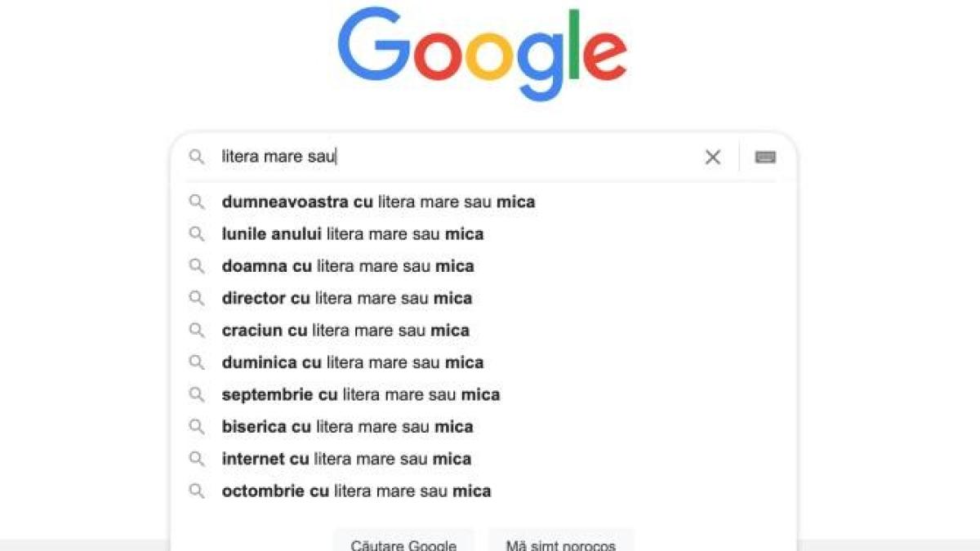Click magnifier icon beside octombrie suggestion
This screenshot has height=551, width=980.
(197, 491)
